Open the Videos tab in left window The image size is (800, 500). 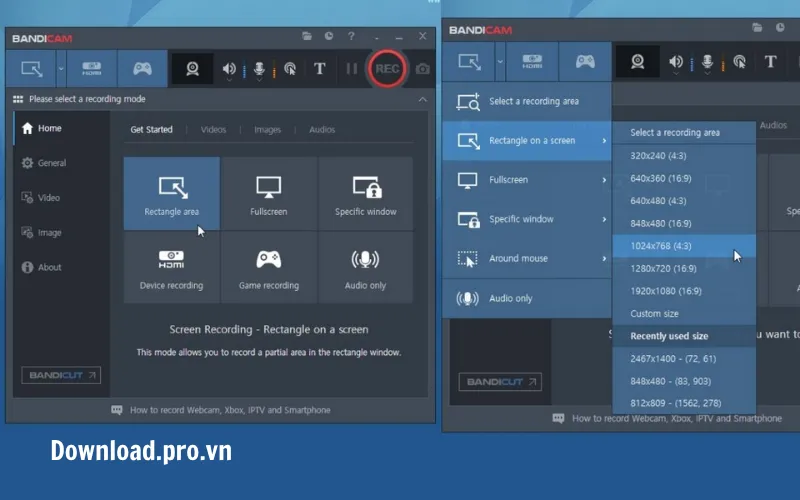(x=213, y=130)
